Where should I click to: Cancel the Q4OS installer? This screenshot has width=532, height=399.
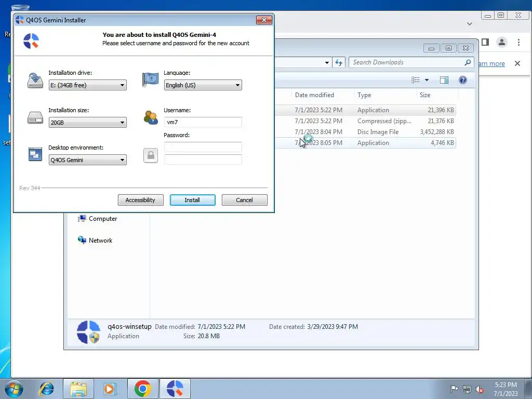tap(244, 200)
